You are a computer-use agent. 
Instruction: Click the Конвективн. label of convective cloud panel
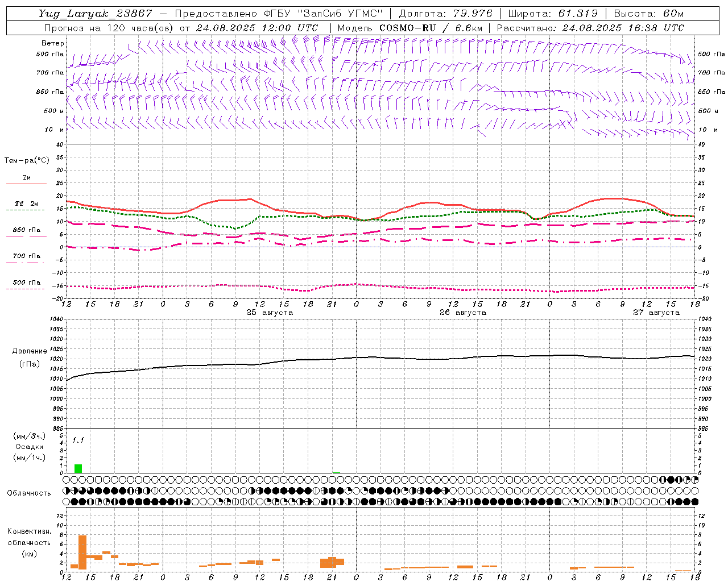(29, 531)
